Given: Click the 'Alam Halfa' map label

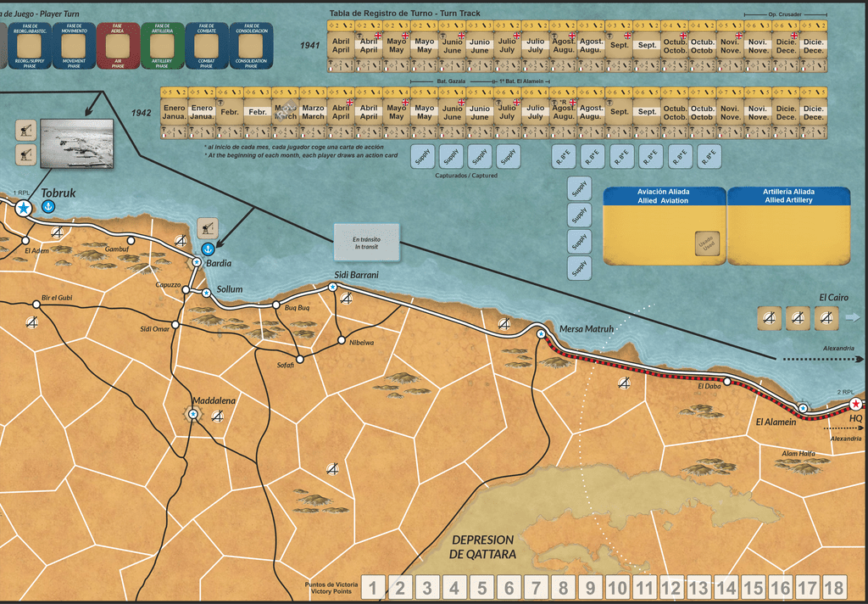Looking at the screenshot, I should point(798,453).
